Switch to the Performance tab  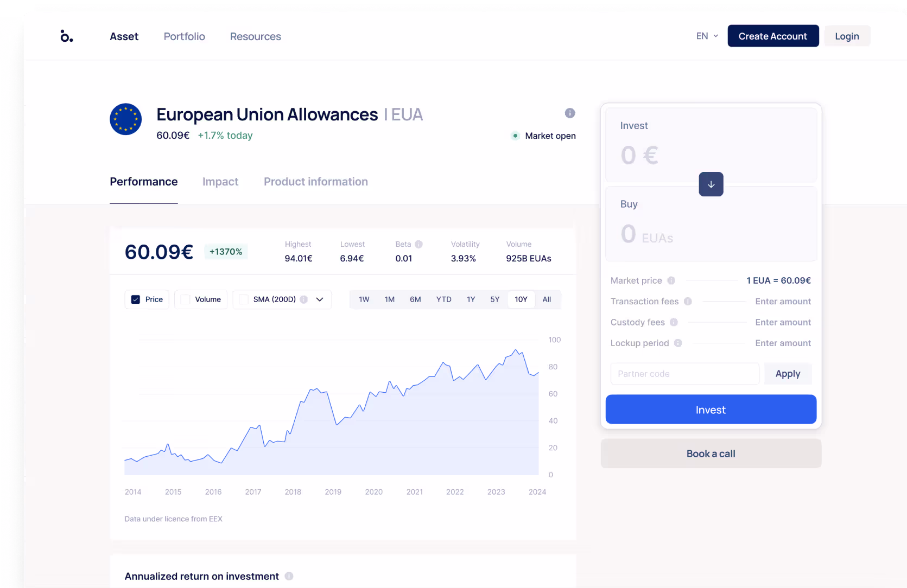[144, 182]
